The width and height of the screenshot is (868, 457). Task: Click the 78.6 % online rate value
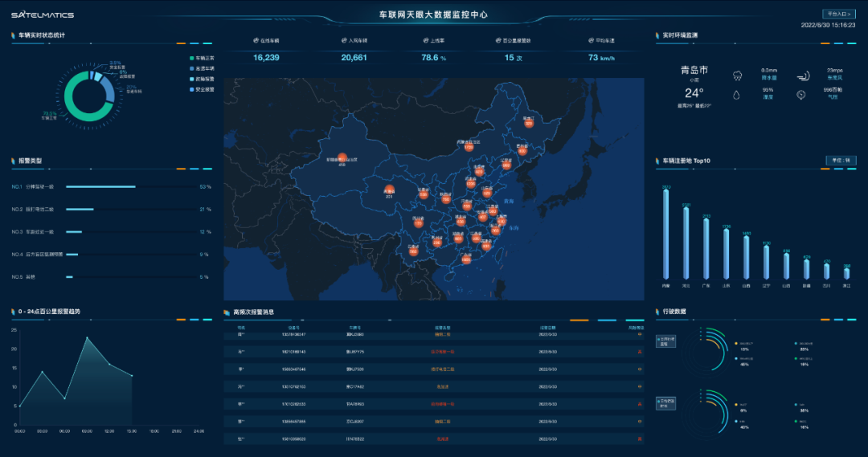433,58
